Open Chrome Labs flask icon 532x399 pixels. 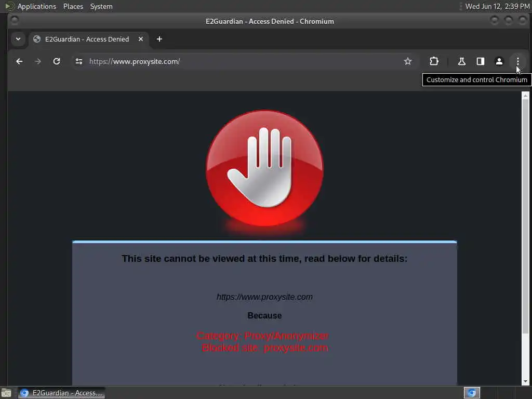[461, 61]
